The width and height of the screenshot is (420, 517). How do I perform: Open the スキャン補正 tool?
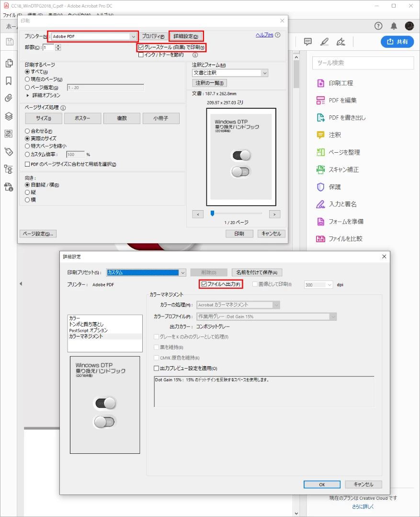tap(338, 169)
